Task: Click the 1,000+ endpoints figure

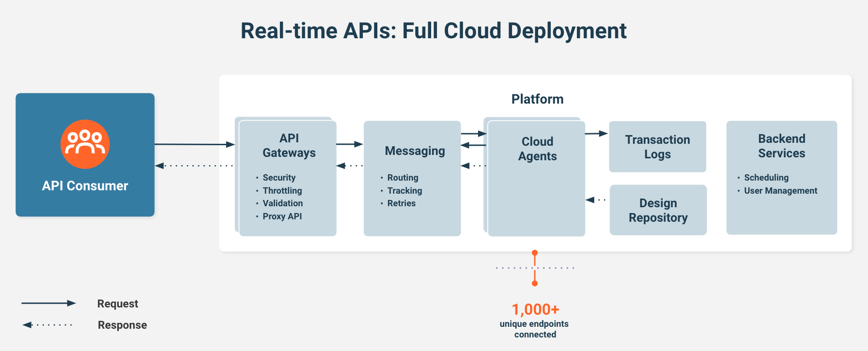Action: 535,309
